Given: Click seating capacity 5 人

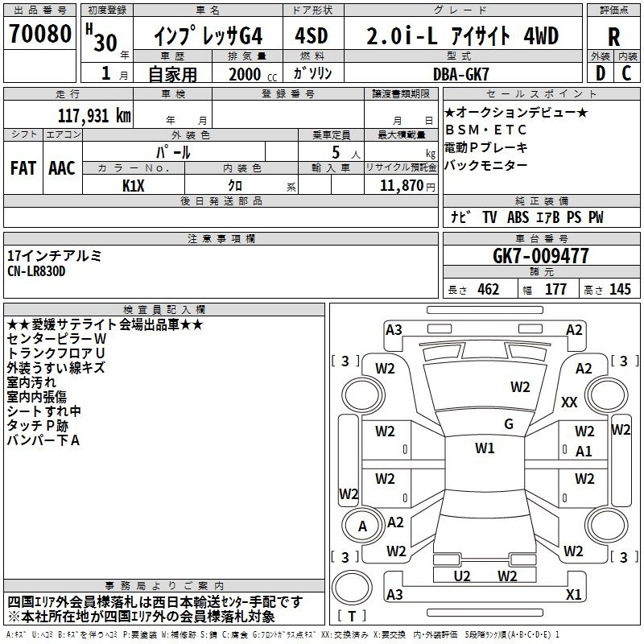Looking at the screenshot, I should coord(346,153).
